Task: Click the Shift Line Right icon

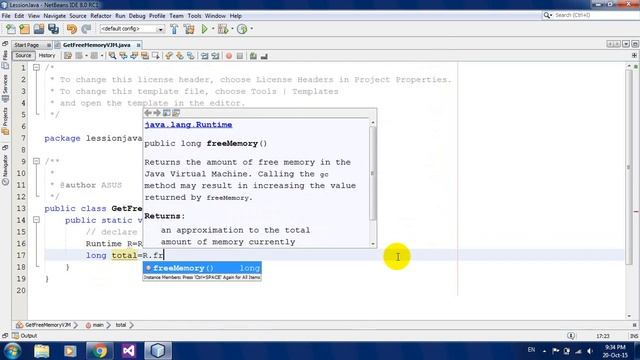Action: (x=215, y=56)
